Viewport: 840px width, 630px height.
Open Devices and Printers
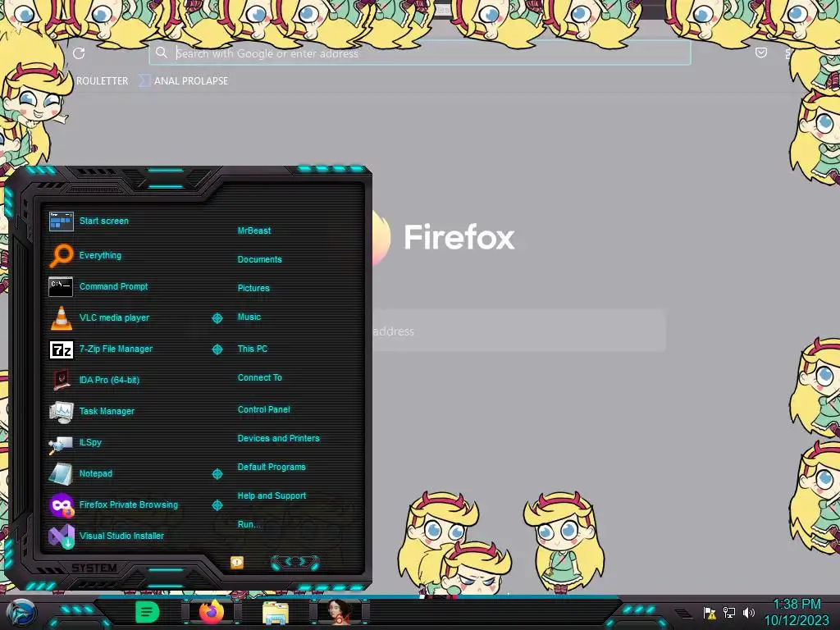coord(279,438)
